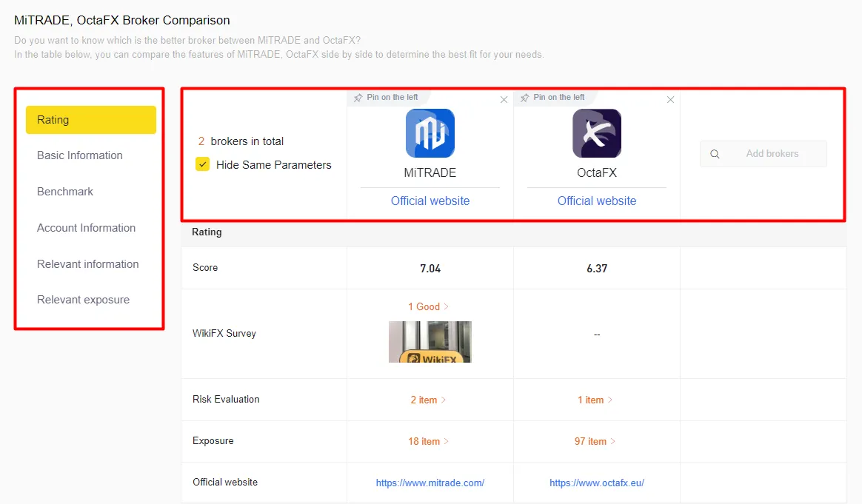Click the '2 brokers in total' text
Image resolution: width=862 pixels, height=504 pixels.
coord(241,141)
